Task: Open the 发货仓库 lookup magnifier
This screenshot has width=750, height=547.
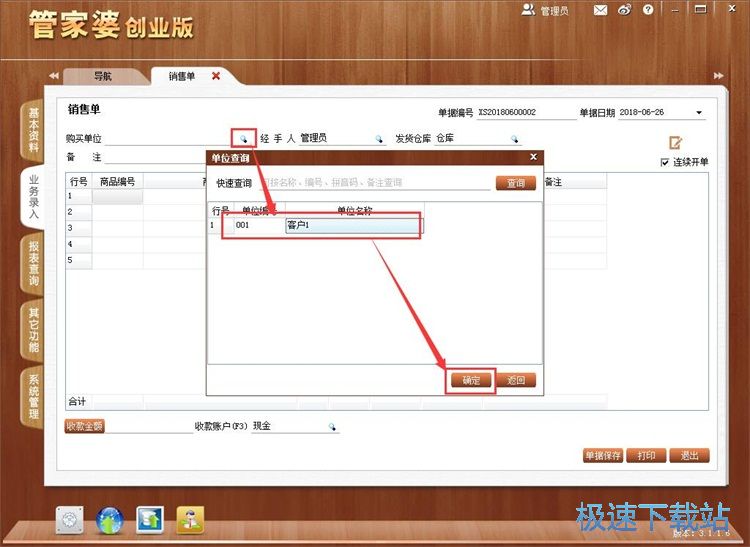Action: tap(515, 139)
